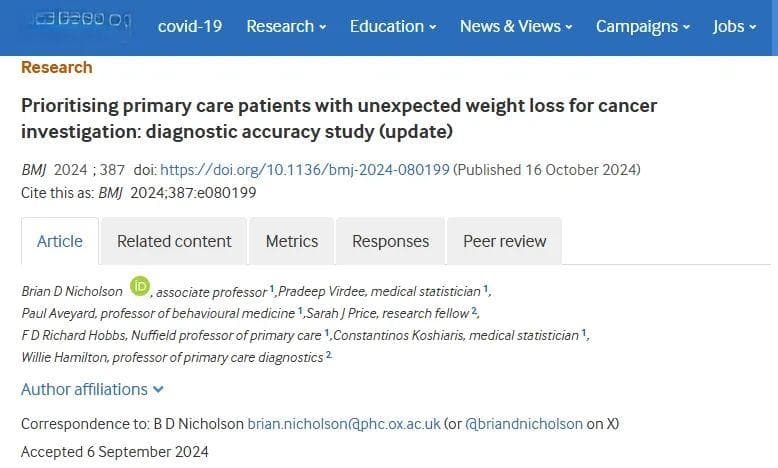This screenshot has width=778, height=468.
Task: Go to the covid-19 section
Action: click(x=190, y=26)
